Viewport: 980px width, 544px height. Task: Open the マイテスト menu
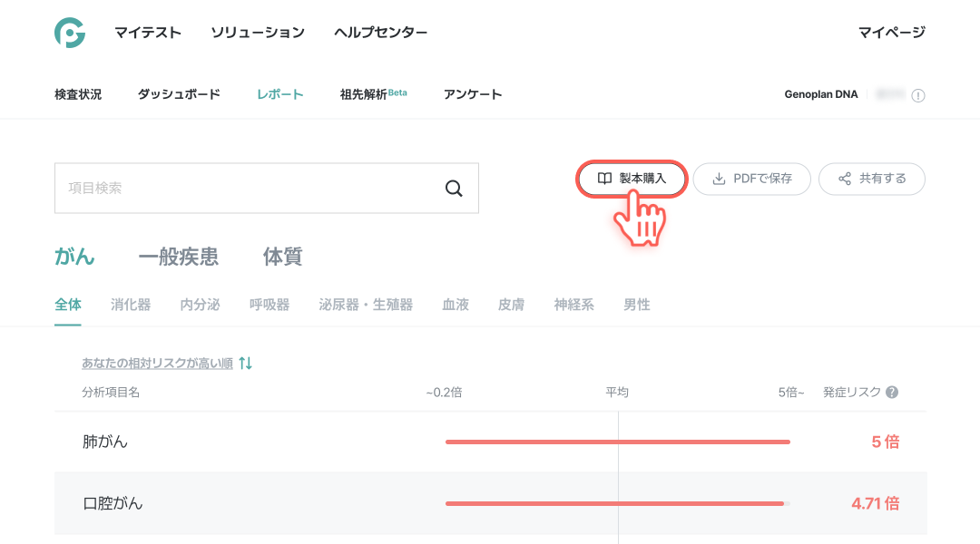[148, 33]
